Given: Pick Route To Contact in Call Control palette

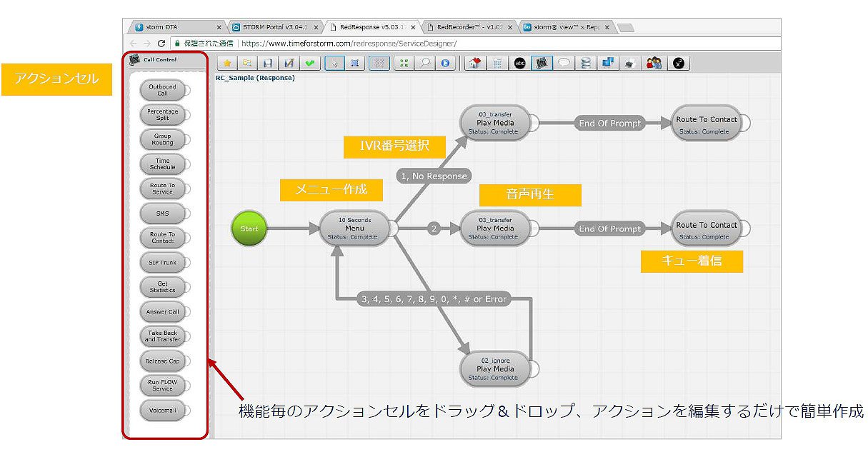Looking at the screenshot, I should 162,238.
